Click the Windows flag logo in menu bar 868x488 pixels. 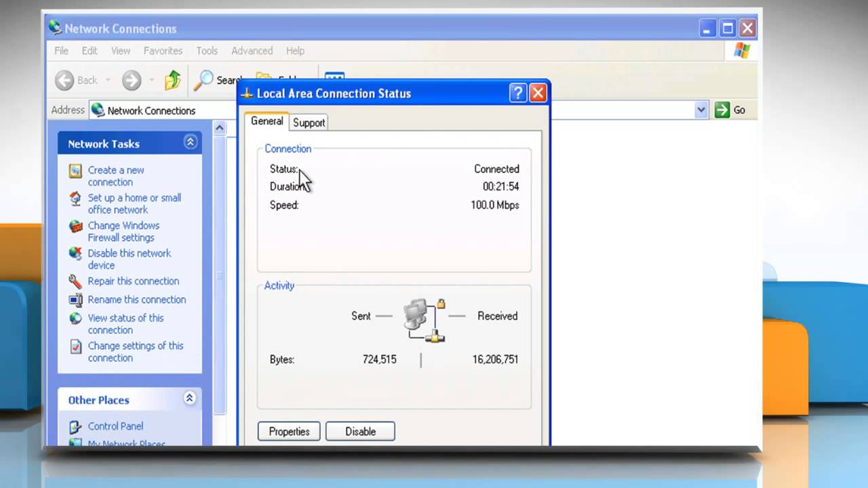click(742, 51)
